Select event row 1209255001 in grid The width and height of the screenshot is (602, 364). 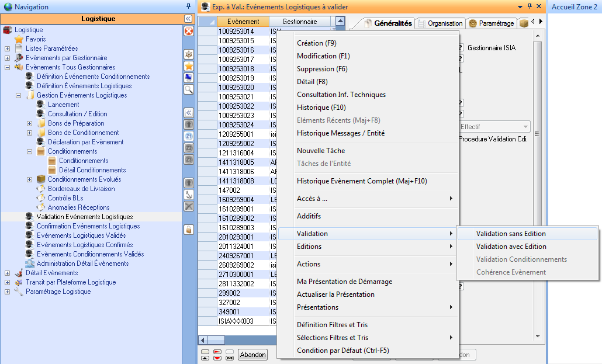click(x=236, y=134)
